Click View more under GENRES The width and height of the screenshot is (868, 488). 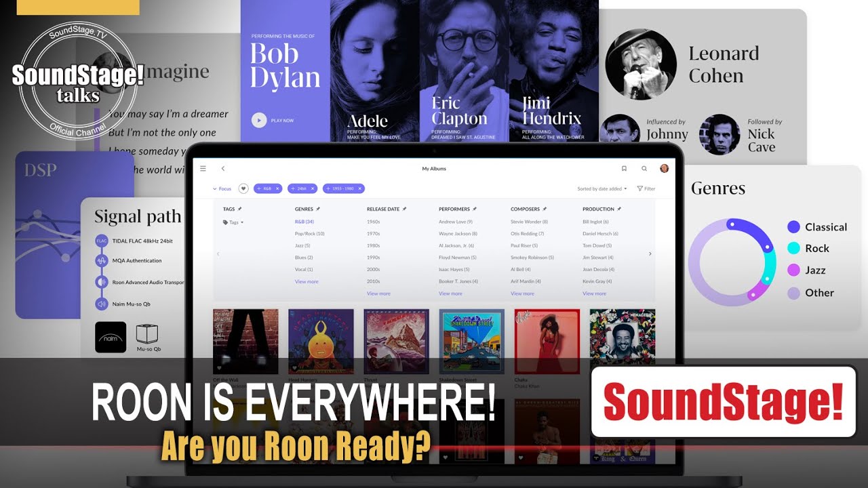click(307, 281)
